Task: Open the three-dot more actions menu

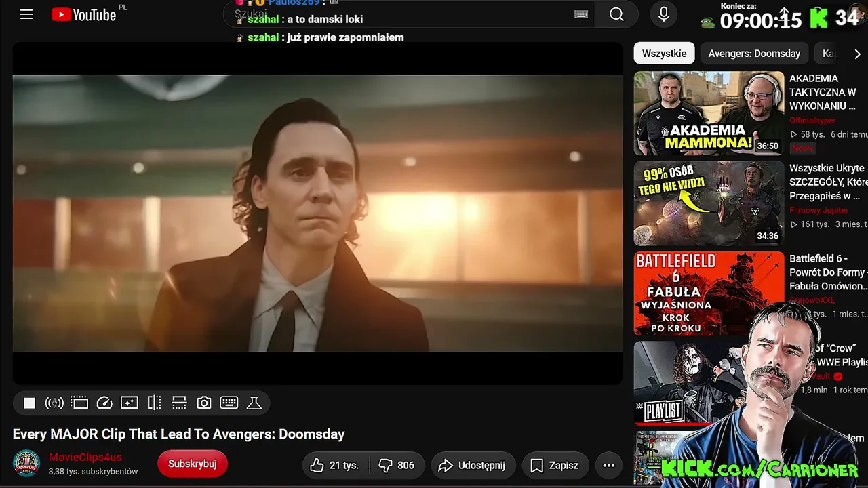Action: [x=609, y=465]
